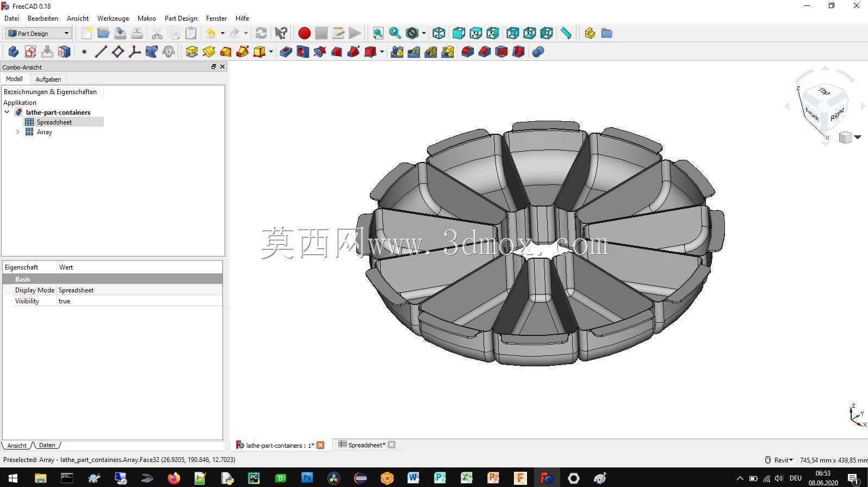
Task: Create a new body
Action: tap(14, 52)
